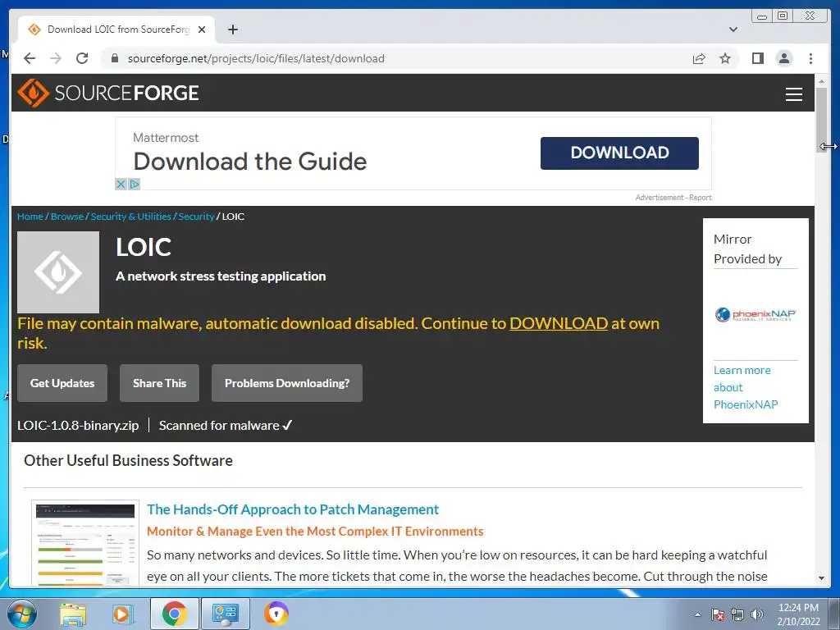Screen dimensions: 840x630
Task: Open the Browse breadcrumb link
Action: (67, 217)
